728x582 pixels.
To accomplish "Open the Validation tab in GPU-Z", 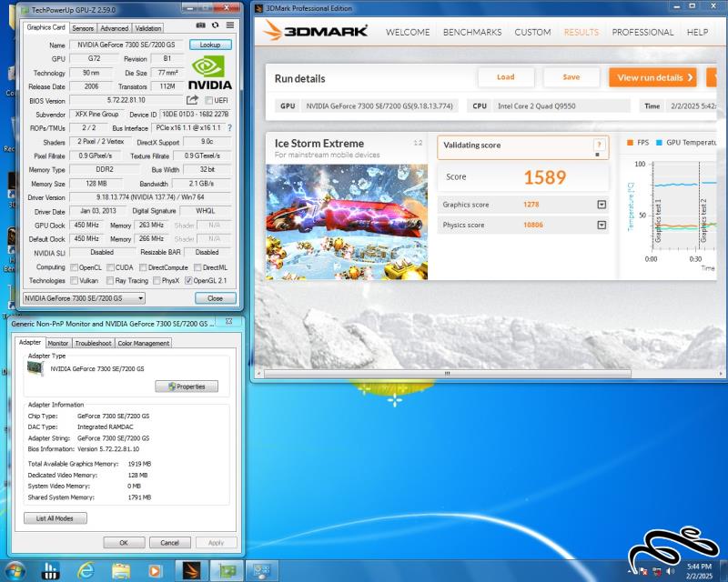I will click(148, 28).
